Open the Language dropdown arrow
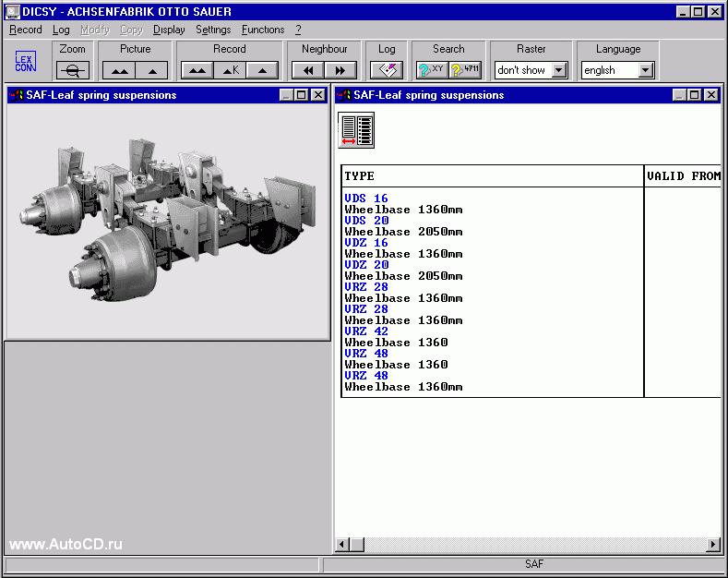 click(x=646, y=70)
